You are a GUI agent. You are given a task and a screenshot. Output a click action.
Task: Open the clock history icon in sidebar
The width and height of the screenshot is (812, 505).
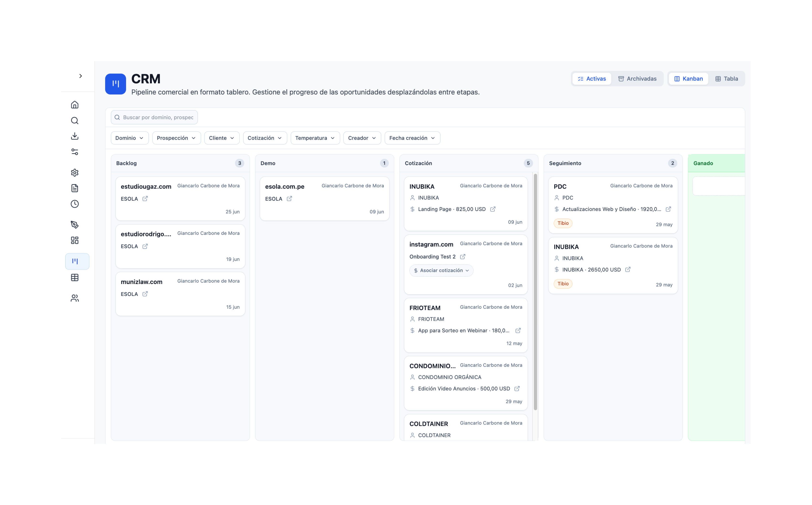75,204
